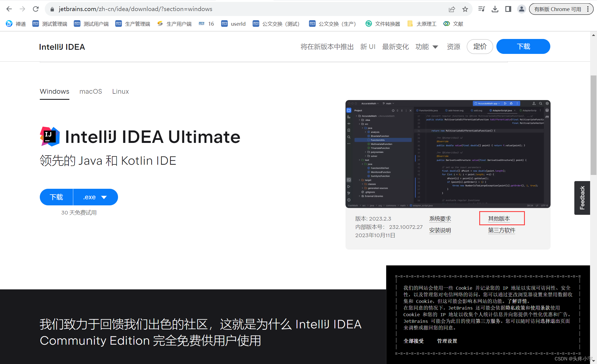Open the 生产管理端 bookmark

pos(133,24)
